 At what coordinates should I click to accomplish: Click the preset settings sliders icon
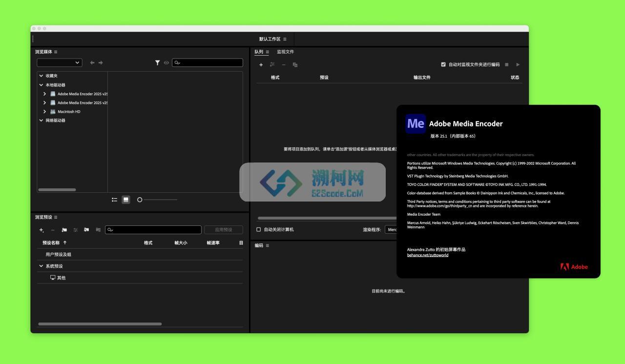76,230
